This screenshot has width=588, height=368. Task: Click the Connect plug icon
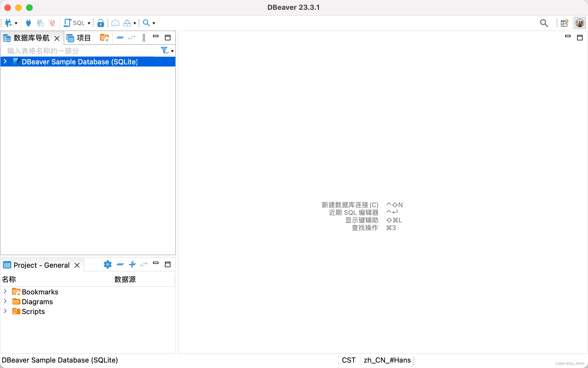[28, 23]
